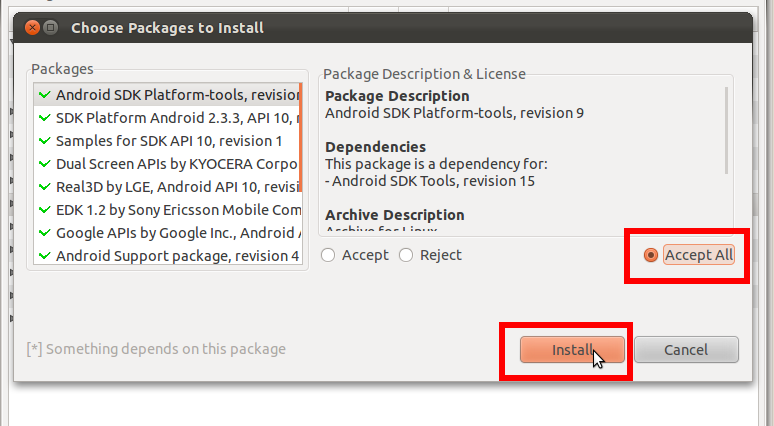Click the grey maximize button in title bar

click(50, 28)
